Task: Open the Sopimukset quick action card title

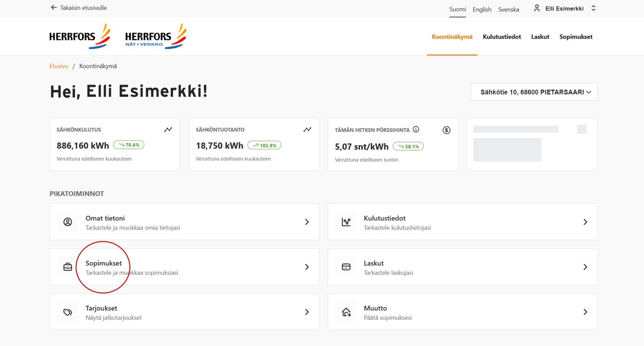Action: (103, 263)
